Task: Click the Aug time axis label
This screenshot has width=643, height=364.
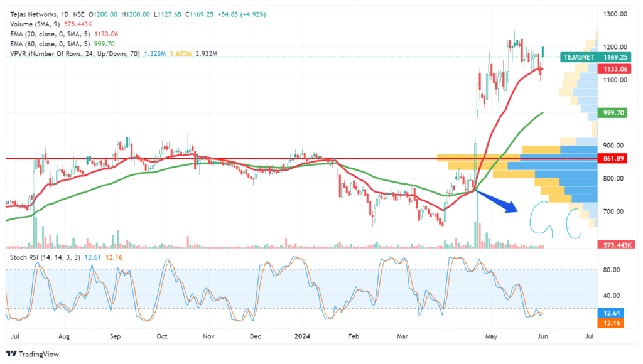Action: pyautogui.click(x=64, y=336)
